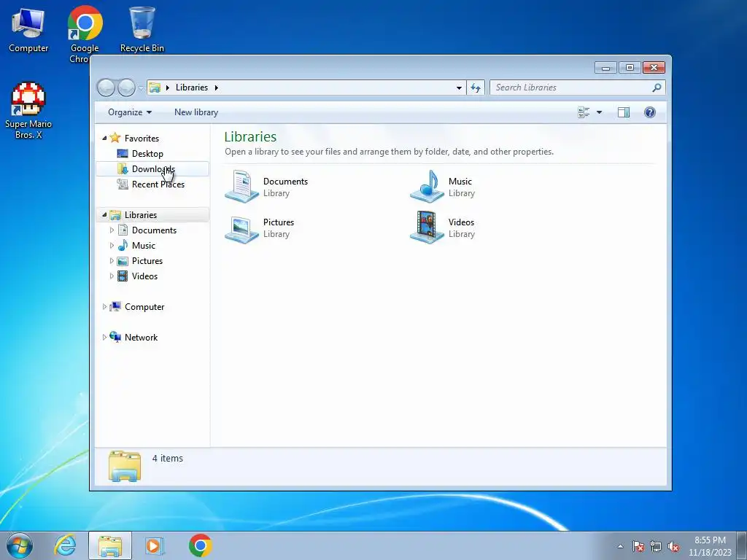Change your view icon in toolbar
This screenshot has width=747, height=560.
pyautogui.click(x=584, y=112)
